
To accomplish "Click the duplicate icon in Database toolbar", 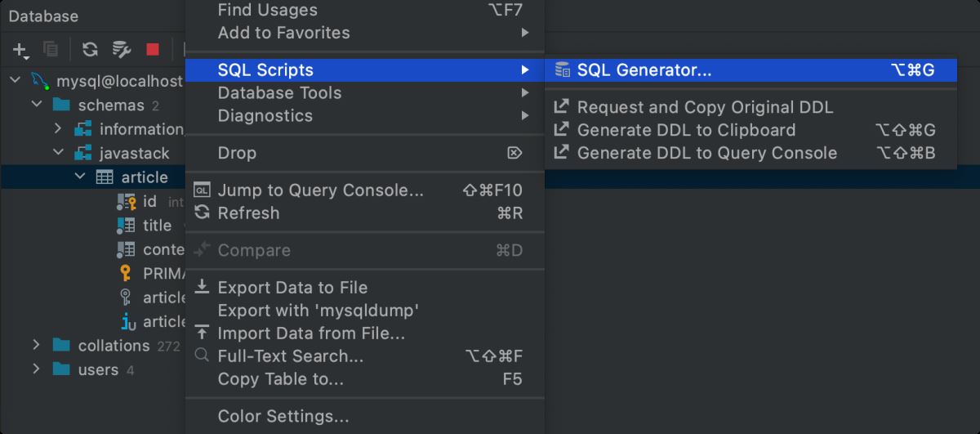I will coord(51,50).
